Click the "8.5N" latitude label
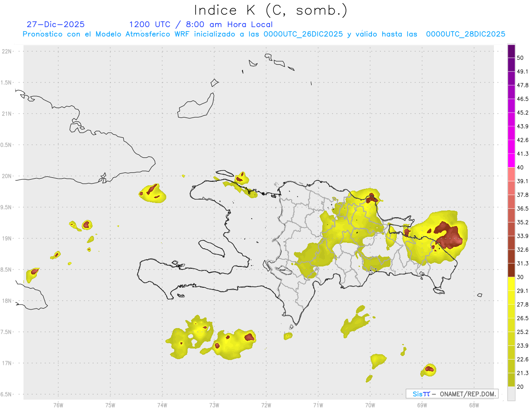The width and height of the screenshot is (532, 411). 7,270
